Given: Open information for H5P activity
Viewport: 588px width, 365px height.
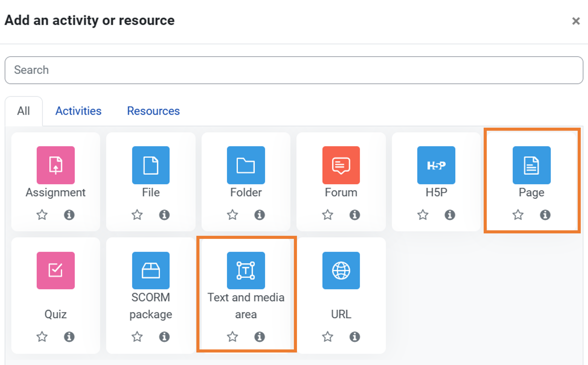Looking at the screenshot, I should coord(450,215).
